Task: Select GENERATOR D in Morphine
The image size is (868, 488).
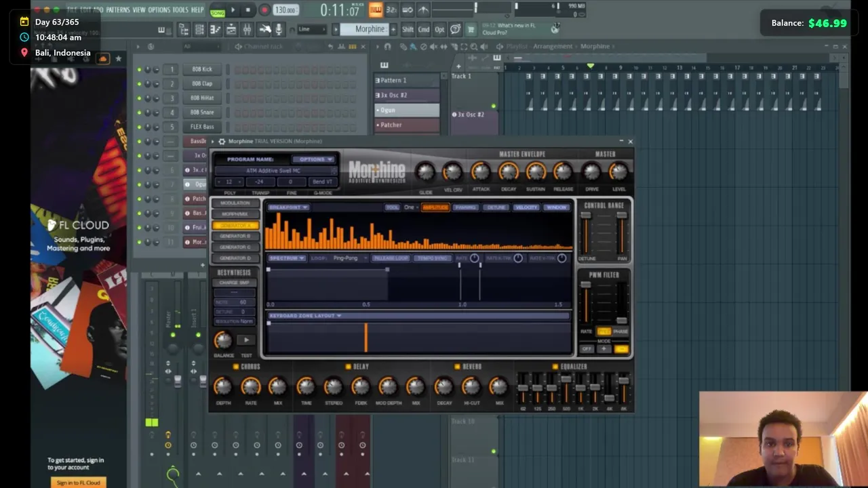Action: (x=235, y=258)
